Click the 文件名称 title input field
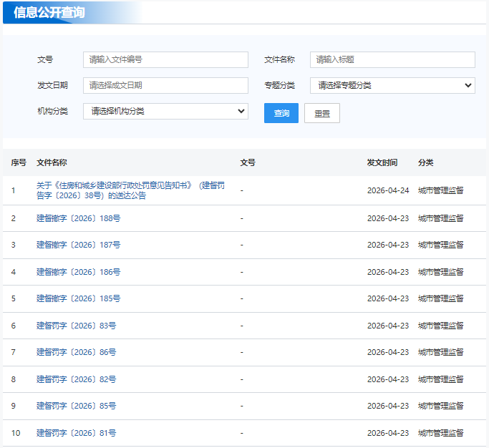Viewport: 489px width, 448px height. point(392,59)
